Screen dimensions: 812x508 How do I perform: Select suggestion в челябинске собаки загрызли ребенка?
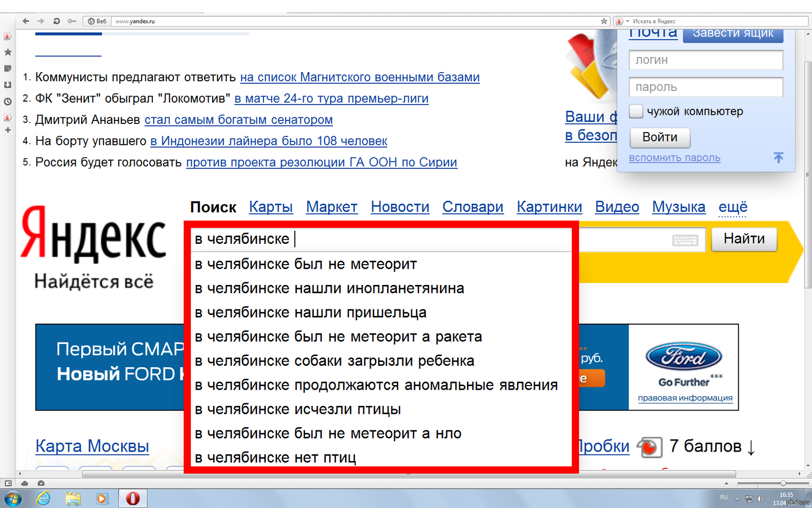coord(381,361)
